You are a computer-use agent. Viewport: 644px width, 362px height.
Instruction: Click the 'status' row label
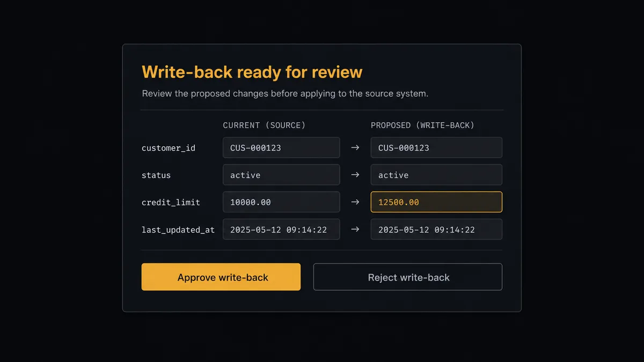(156, 175)
